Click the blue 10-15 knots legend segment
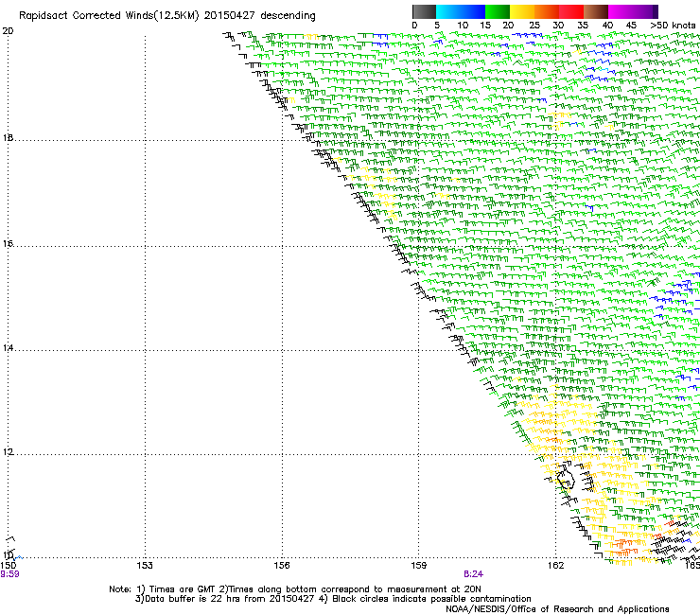This screenshot has height=615, width=700. click(x=473, y=11)
